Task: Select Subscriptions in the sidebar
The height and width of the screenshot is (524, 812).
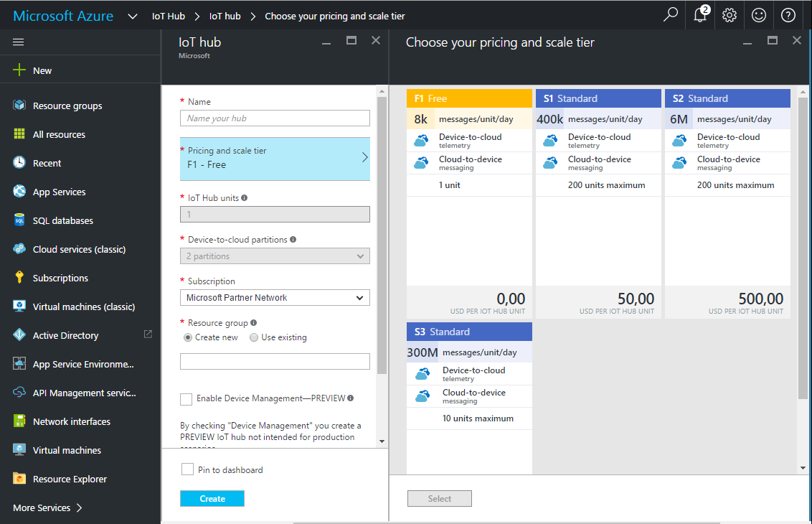Action: (60, 277)
